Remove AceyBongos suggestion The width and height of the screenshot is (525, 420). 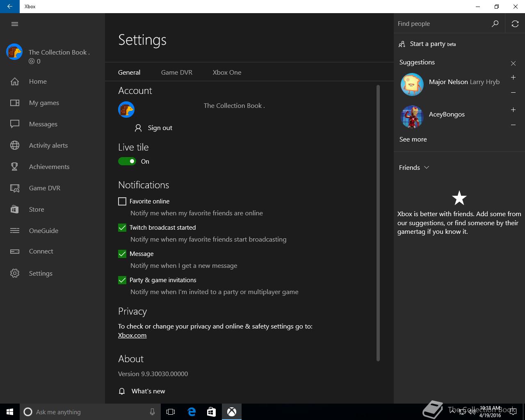[x=513, y=125]
